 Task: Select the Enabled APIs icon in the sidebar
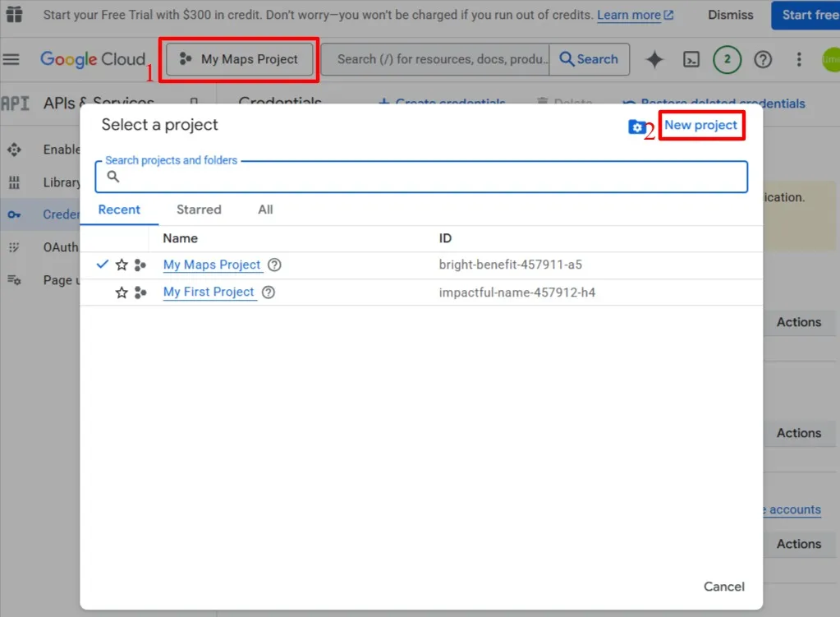tap(15, 150)
